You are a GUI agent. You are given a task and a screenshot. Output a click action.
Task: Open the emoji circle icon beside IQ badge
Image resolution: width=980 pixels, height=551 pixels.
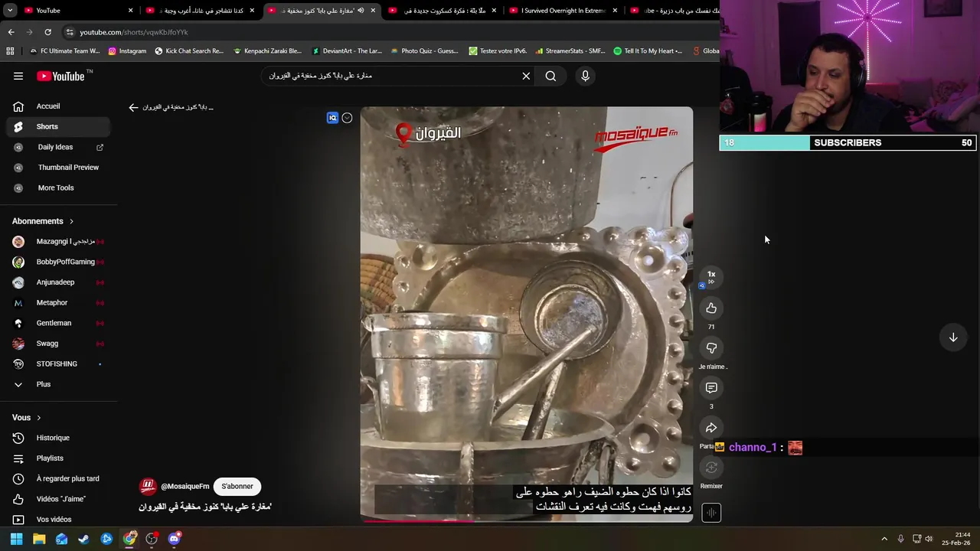tap(347, 118)
